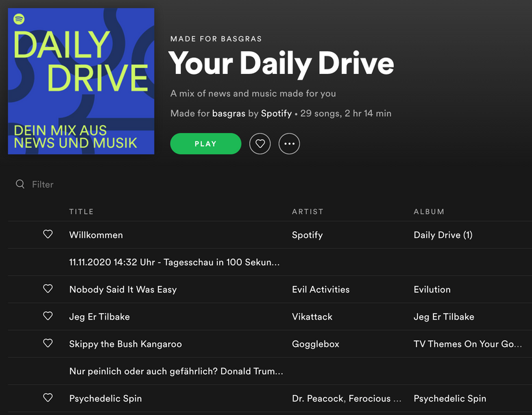Open album Jeg Er Tilbake

tap(444, 316)
